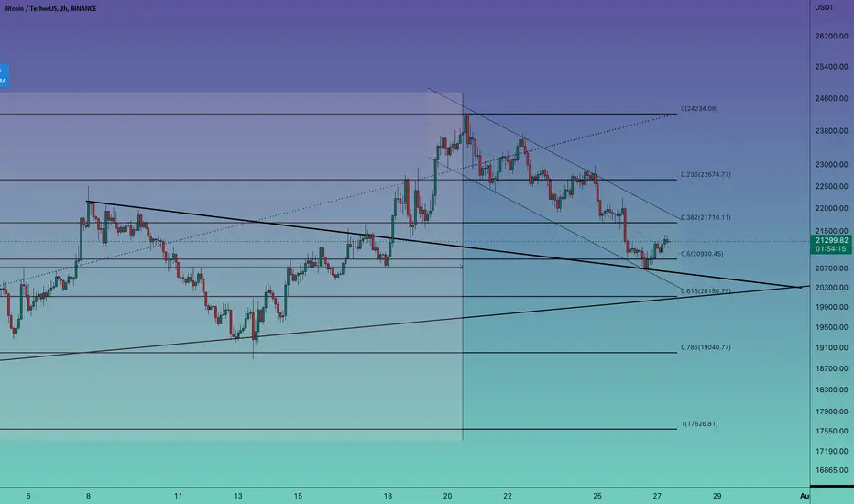
Task: Select the 0.786(19040.77) Fibonacci label
Action: click(x=706, y=347)
